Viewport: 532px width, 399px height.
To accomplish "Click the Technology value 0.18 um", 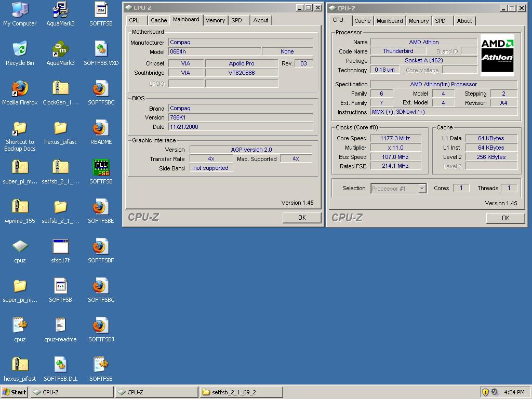I will click(x=385, y=70).
